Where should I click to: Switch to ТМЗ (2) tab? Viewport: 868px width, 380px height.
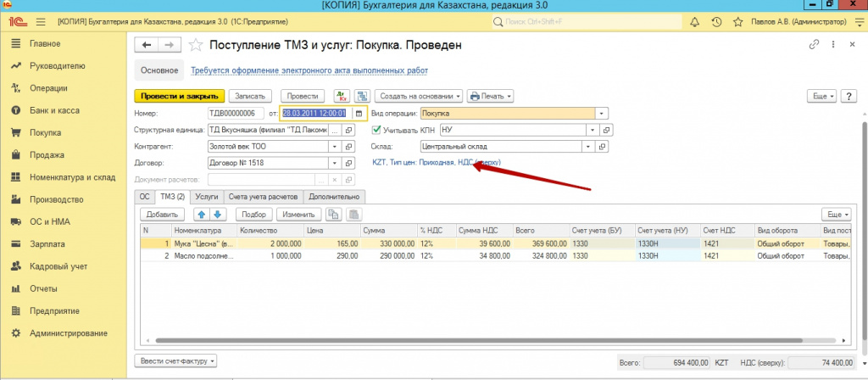(172, 197)
